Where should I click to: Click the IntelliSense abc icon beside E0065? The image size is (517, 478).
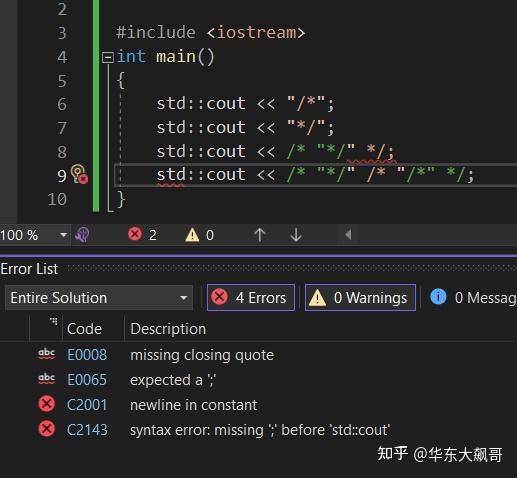pos(47,379)
